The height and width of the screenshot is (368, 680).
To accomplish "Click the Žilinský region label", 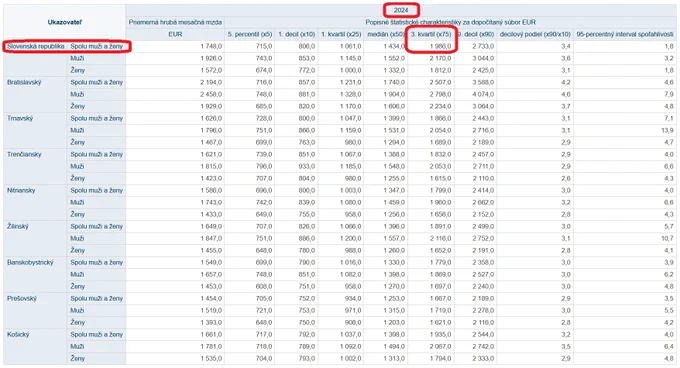I will tap(17, 226).
